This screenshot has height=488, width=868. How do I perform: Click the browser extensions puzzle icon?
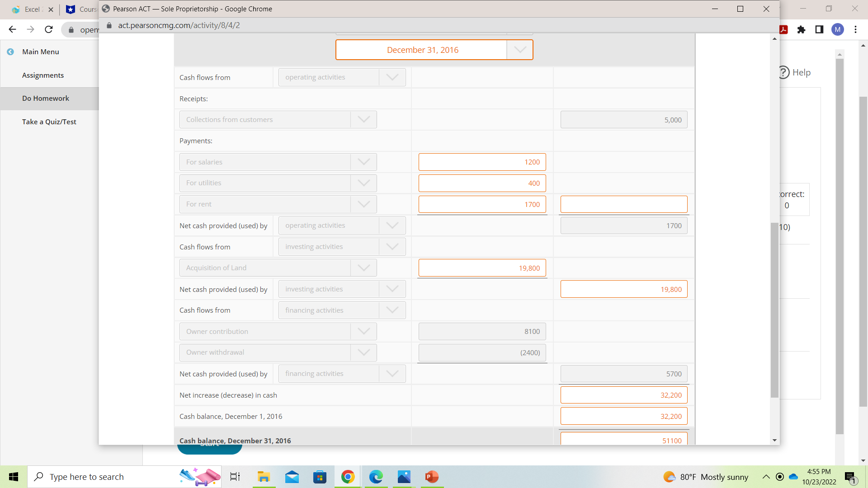[802, 29]
